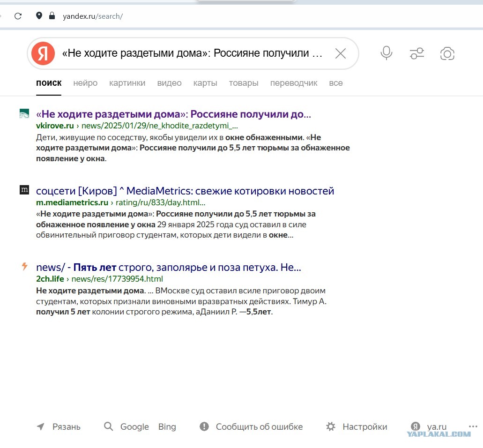Viewport: 483px width, 448px height.
Task: Click the snippet text starting 'Дети, живущие по соседству'
Action: (193, 148)
